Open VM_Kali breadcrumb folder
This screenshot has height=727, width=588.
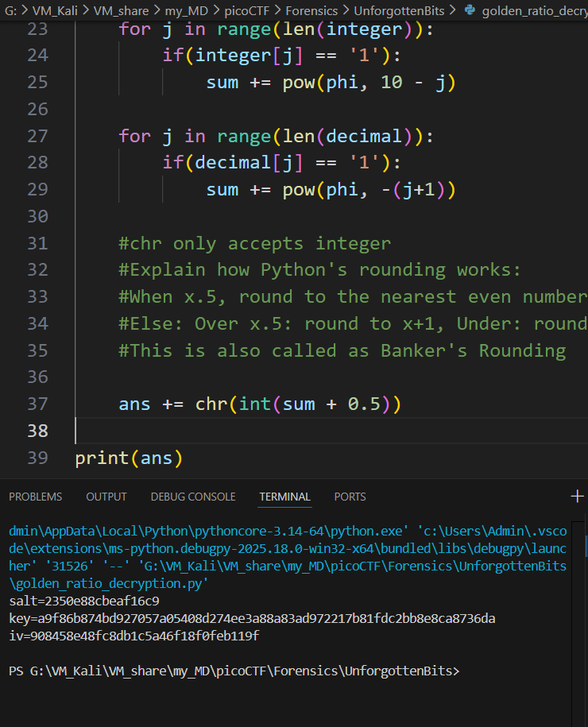(x=55, y=10)
